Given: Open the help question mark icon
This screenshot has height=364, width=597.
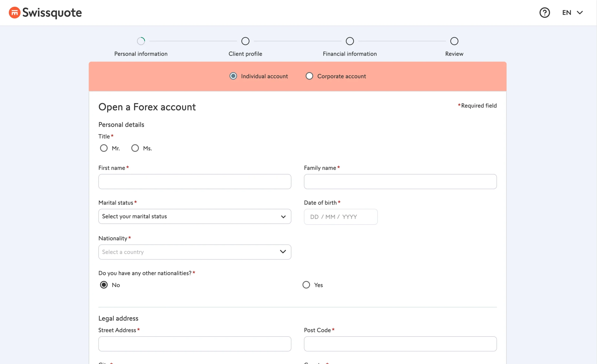Looking at the screenshot, I should [x=545, y=13].
